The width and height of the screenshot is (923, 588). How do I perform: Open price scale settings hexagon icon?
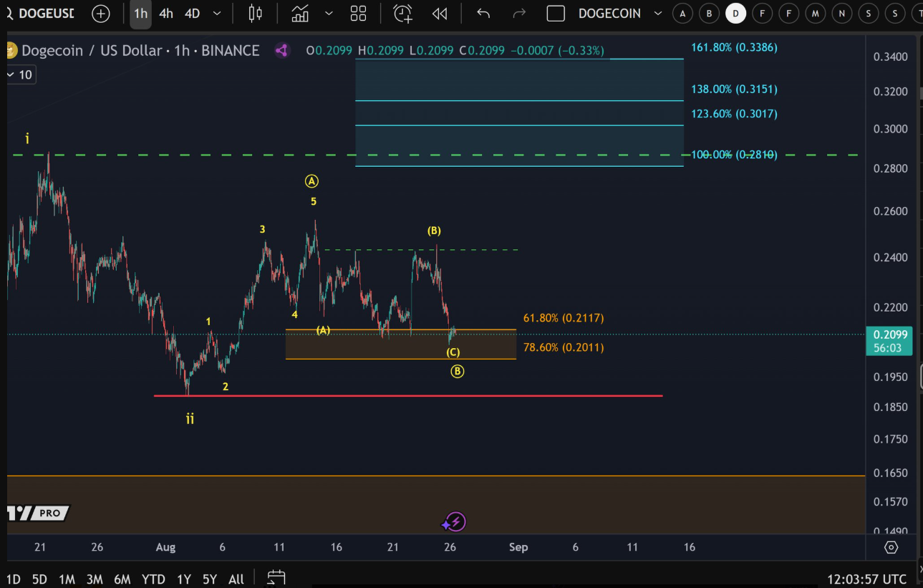click(891, 547)
